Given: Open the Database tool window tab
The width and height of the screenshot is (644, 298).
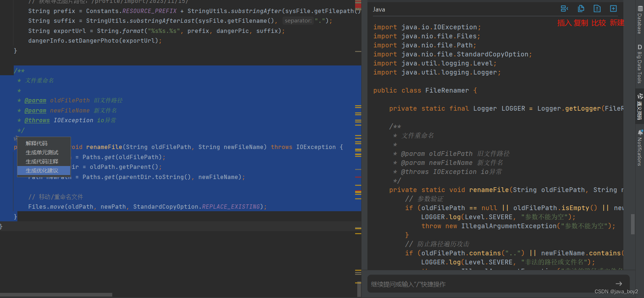Looking at the screenshot, I should pyautogui.click(x=640, y=20).
